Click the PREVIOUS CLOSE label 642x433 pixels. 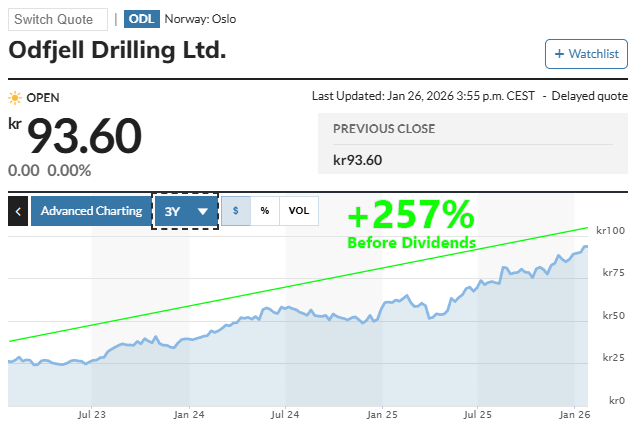[384, 129]
